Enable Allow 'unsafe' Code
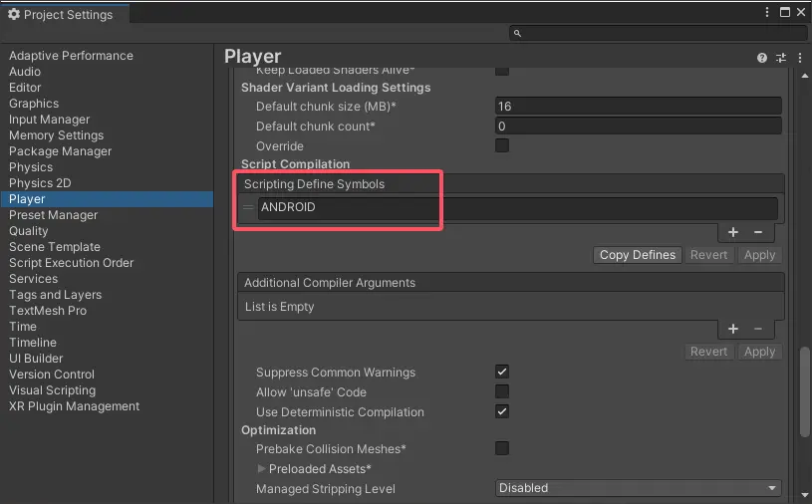Screen dimensions: 812x504 click(502, 391)
